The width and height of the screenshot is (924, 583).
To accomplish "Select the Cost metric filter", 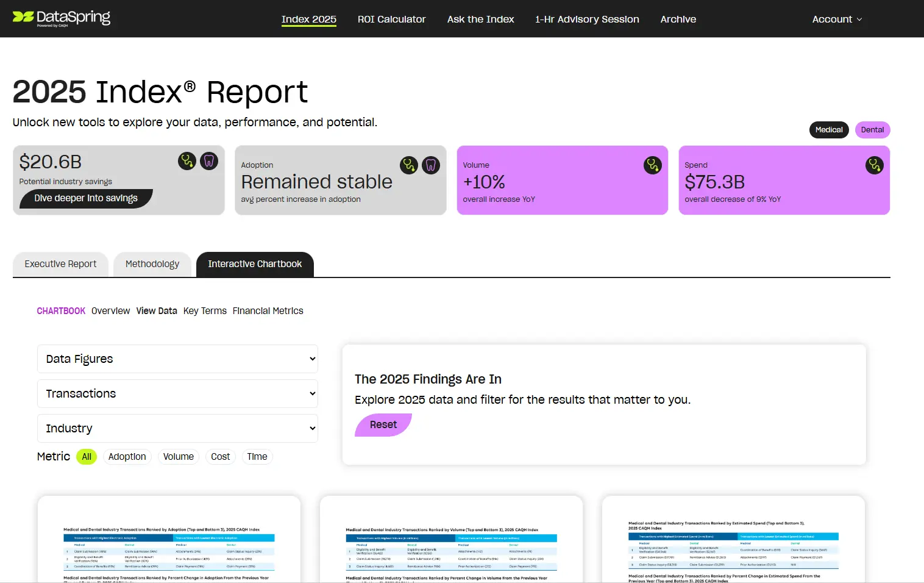I will point(221,457).
